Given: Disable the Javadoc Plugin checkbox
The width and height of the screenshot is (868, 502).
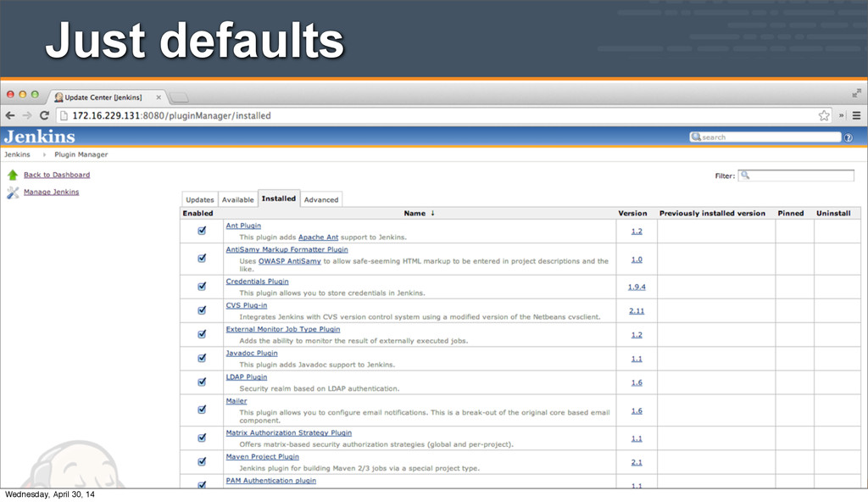Looking at the screenshot, I should click(202, 358).
